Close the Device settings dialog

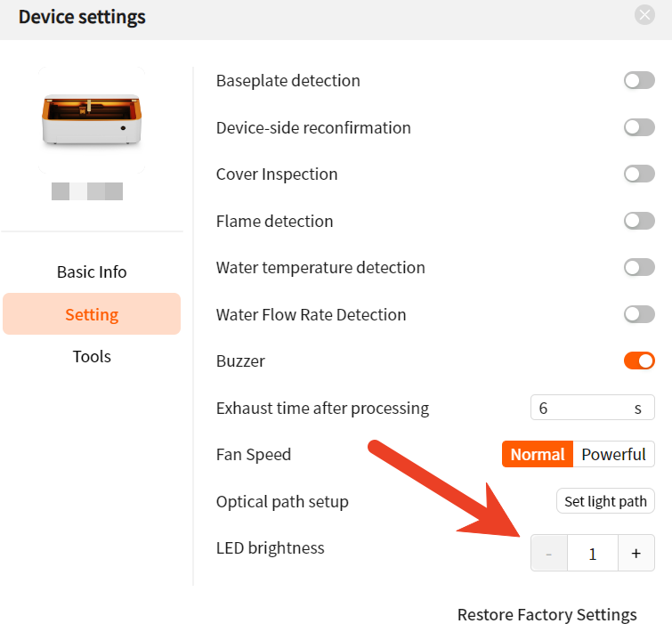point(644,15)
